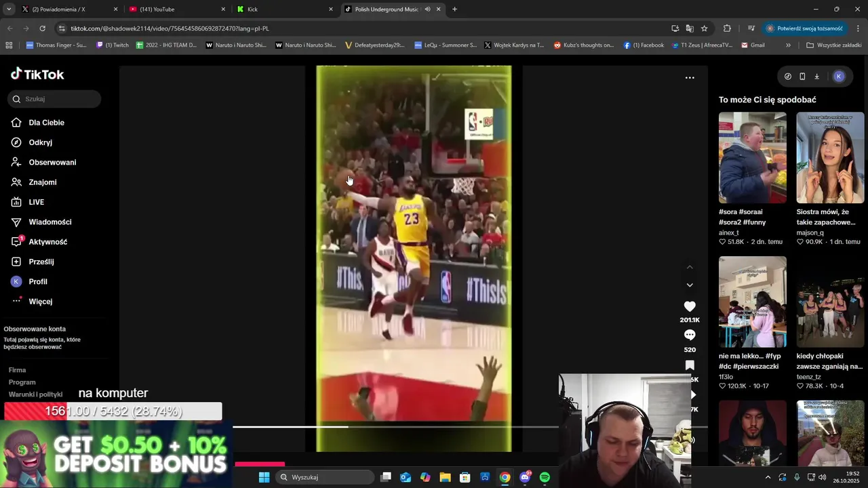
Task: Click the 'Warunki i polityki' footer link
Action: tap(35, 394)
